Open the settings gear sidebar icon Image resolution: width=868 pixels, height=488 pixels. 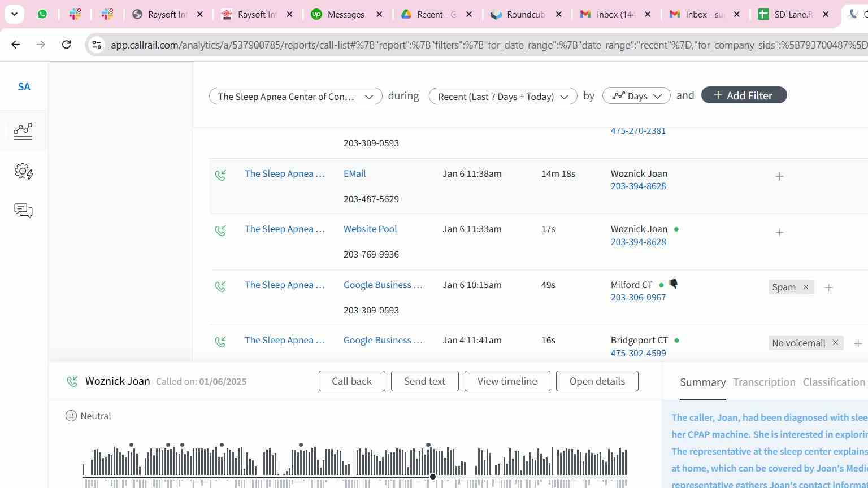coord(24,171)
